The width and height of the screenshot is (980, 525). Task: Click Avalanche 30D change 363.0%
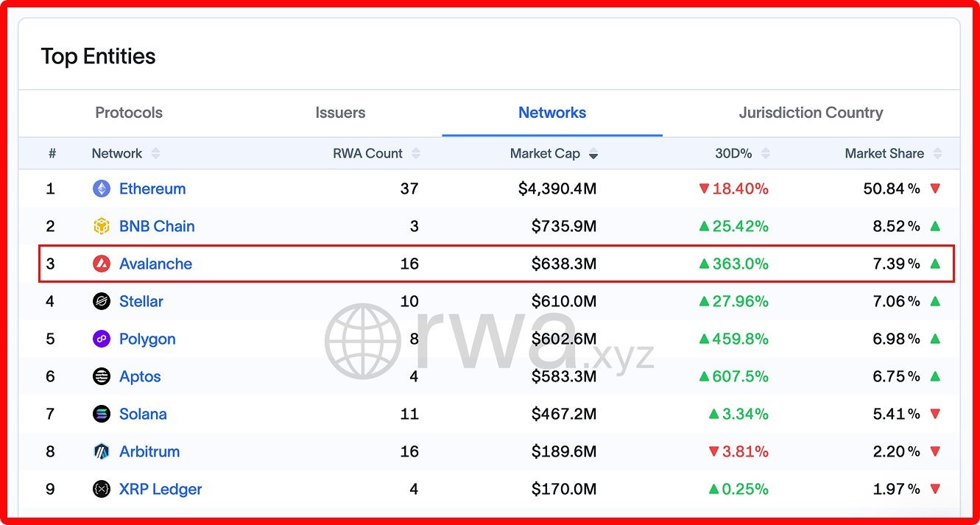pos(740,264)
